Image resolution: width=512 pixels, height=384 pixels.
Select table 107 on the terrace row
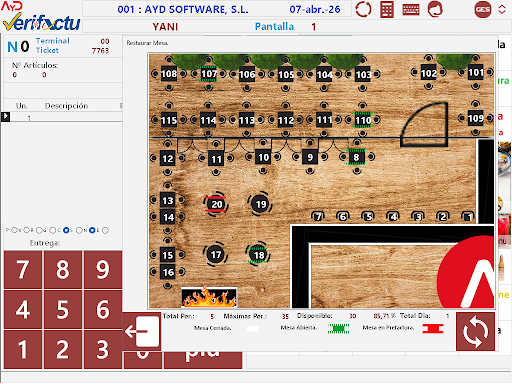click(x=209, y=74)
